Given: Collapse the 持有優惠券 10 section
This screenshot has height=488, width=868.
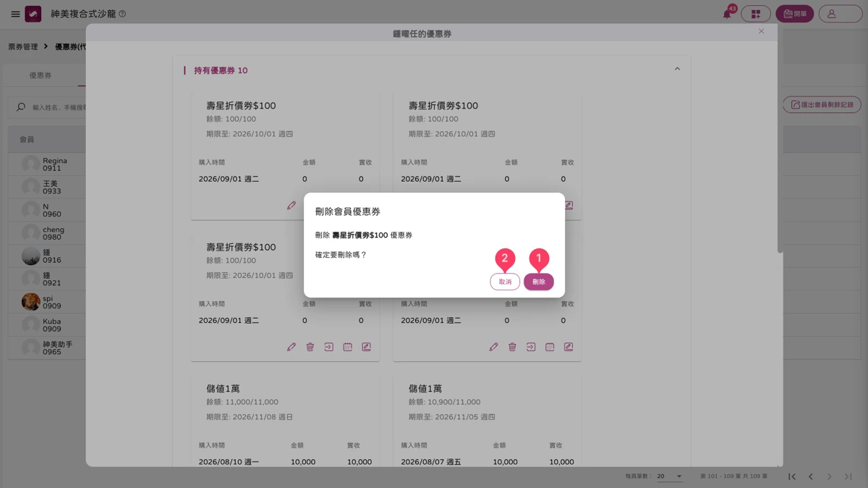Looking at the screenshot, I should point(677,69).
